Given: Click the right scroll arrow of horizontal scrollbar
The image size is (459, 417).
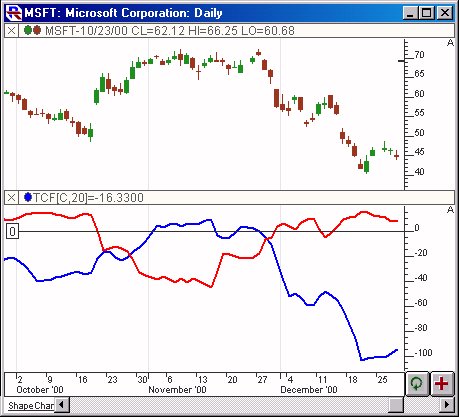Looking at the screenshot, I should click(x=447, y=406).
